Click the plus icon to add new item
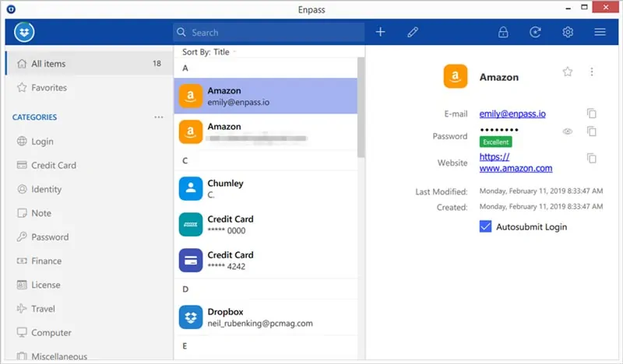 [x=380, y=32]
